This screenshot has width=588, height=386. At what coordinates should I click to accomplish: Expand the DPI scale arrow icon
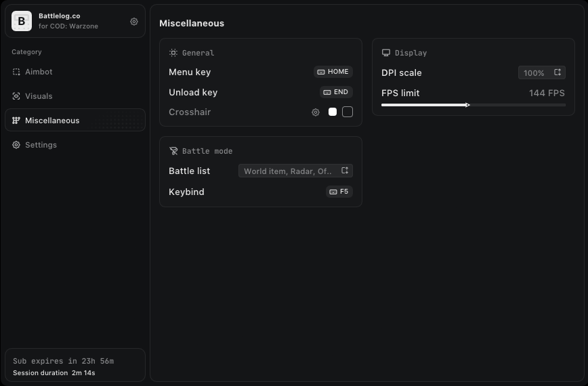pos(558,72)
